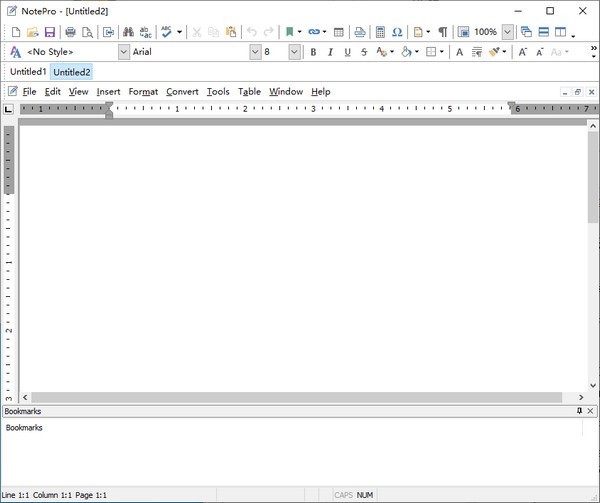The height and width of the screenshot is (503, 600).
Task: Toggle Underline formatting
Action: click(x=347, y=52)
